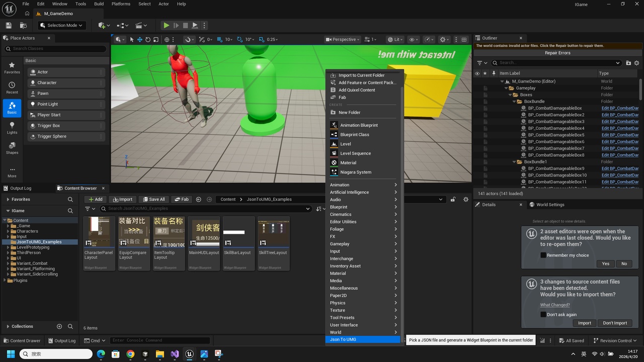Check the Don't ask again checkbox
644x362 pixels.
click(x=543, y=314)
